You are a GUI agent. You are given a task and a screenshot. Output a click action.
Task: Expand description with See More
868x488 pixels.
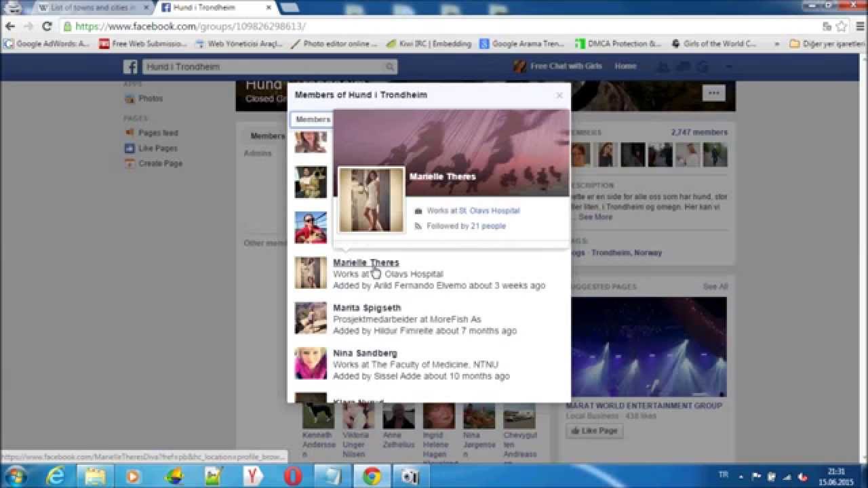point(595,217)
